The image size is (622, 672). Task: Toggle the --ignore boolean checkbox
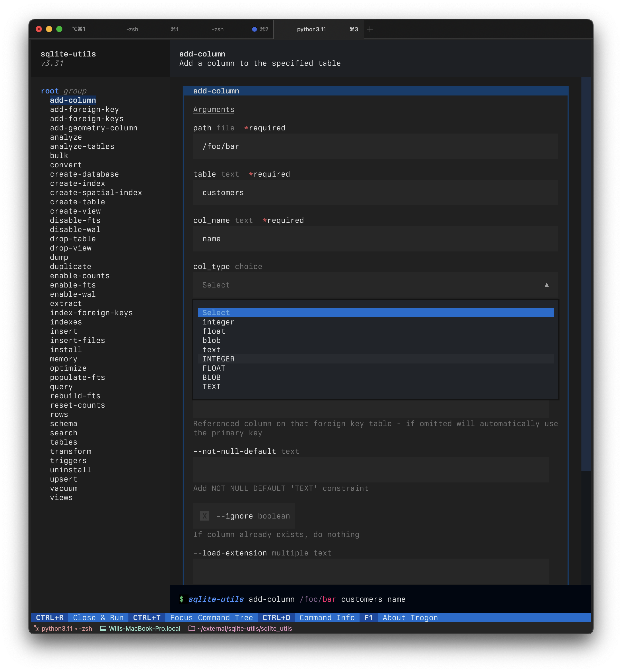click(x=204, y=516)
